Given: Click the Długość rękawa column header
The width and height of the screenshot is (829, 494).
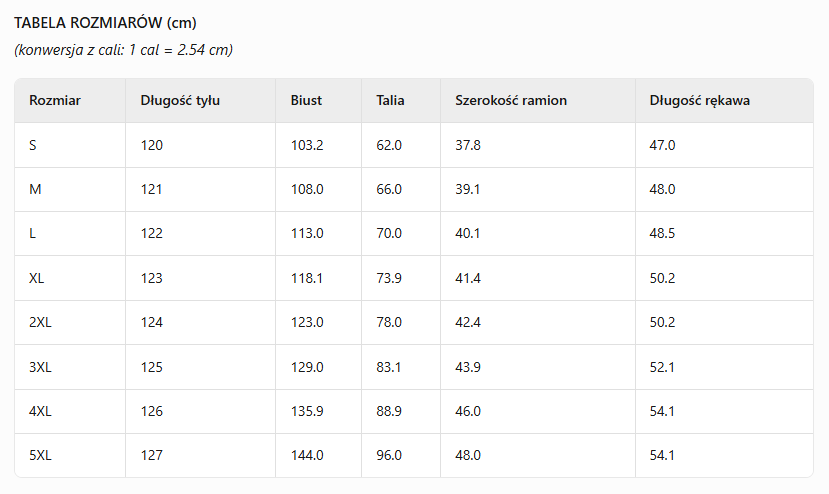Looking at the screenshot, I should (700, 100).
